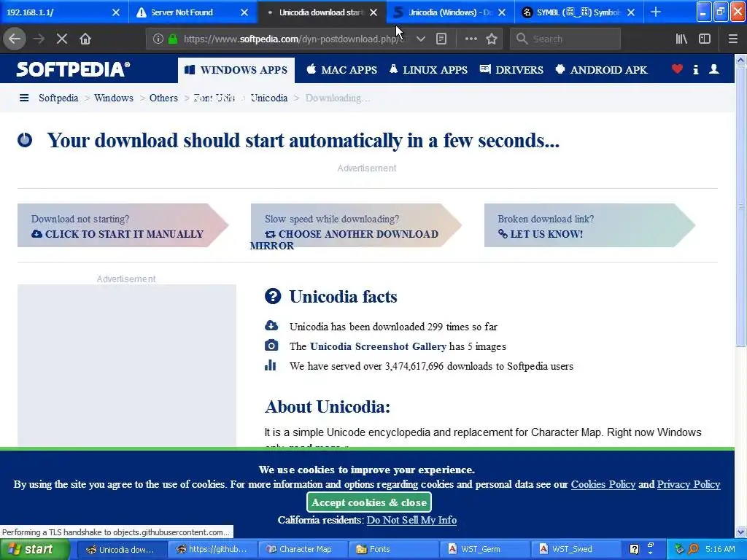Click the site information icon in address bar
The width and height of the screenshot is (747, 560).
tap(158, 39)
